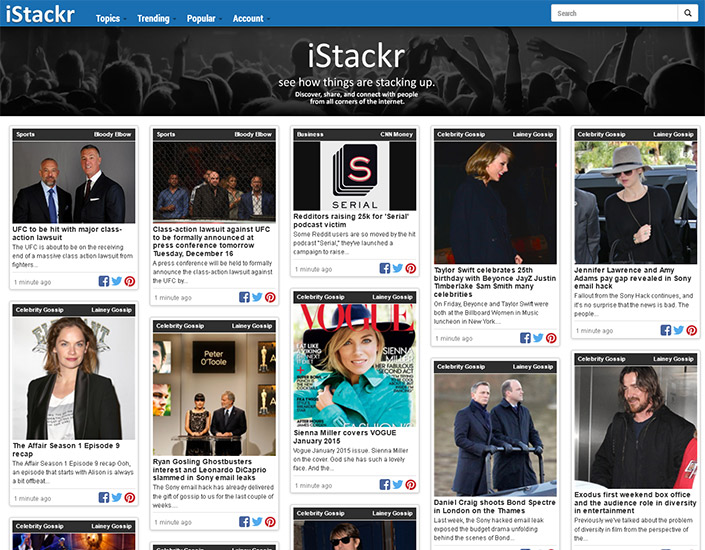Share Sienna Miller VOGUE card on Facebook

(385, 485)
